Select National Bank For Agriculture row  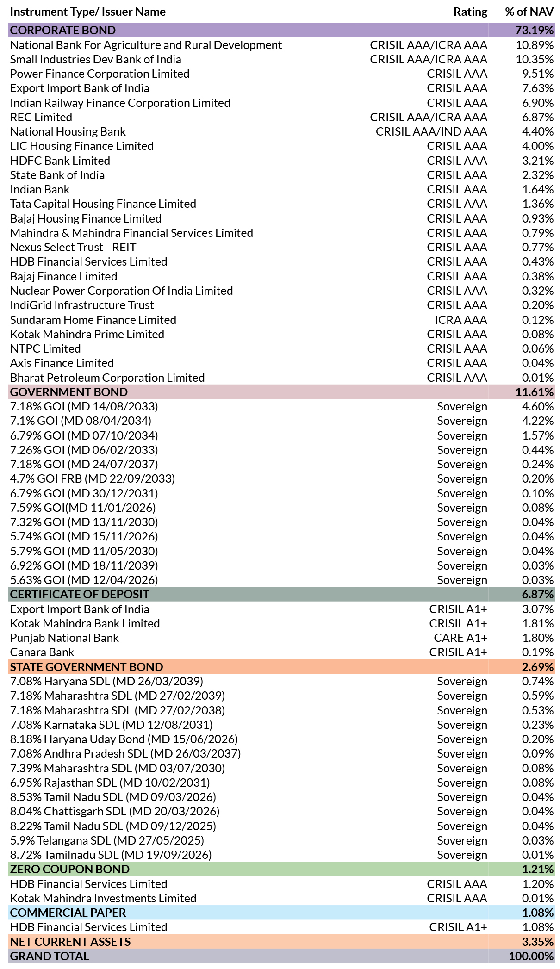[281, 45]
